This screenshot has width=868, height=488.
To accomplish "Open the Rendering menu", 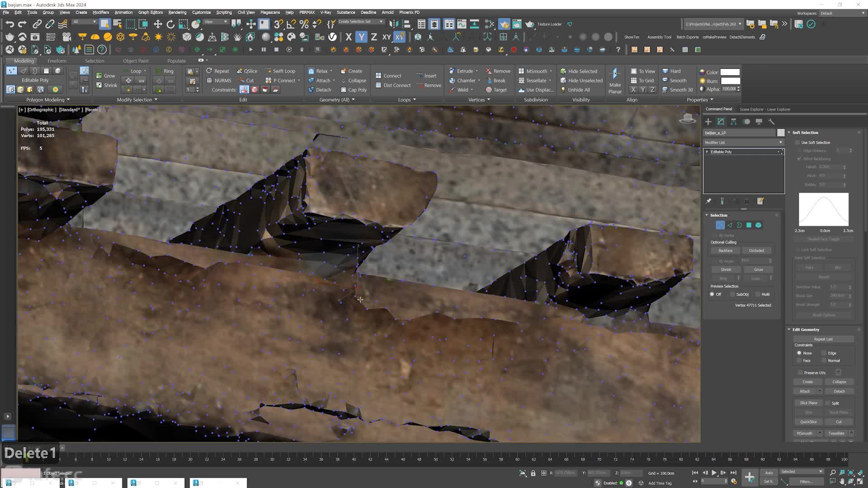I will click(177, 12).
